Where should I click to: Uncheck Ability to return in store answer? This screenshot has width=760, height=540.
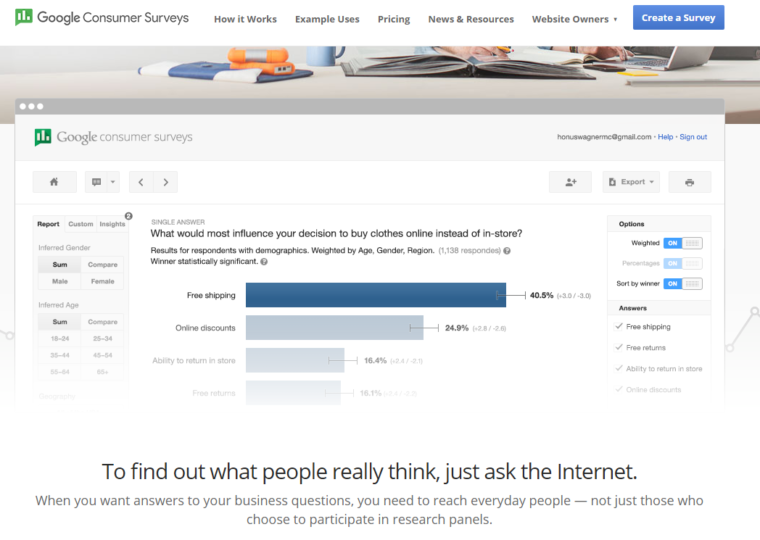click(618, 368)
